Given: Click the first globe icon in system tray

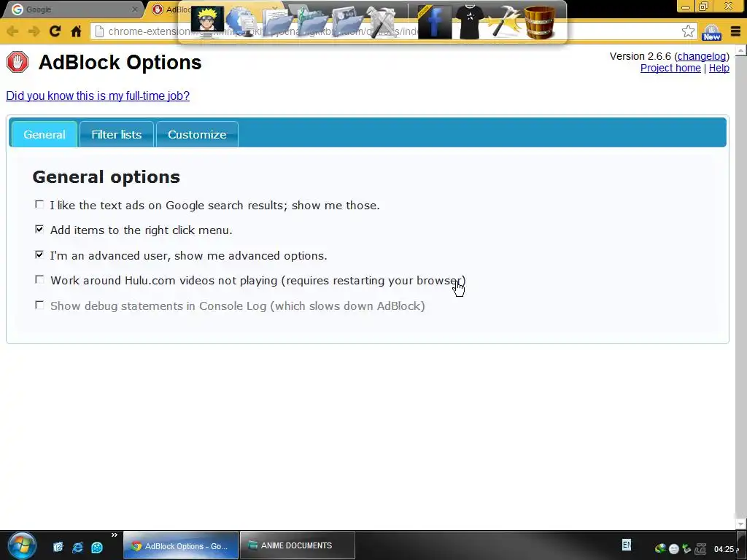Looking at the screenshot, I should (x=660, y=548).
